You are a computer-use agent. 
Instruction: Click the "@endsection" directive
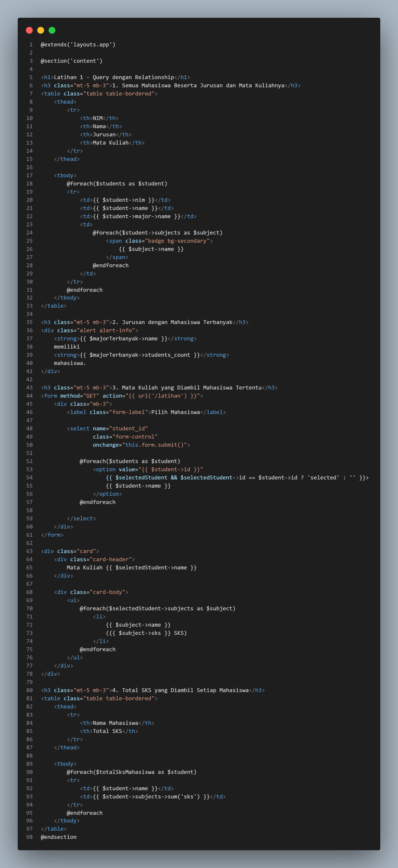59,837
